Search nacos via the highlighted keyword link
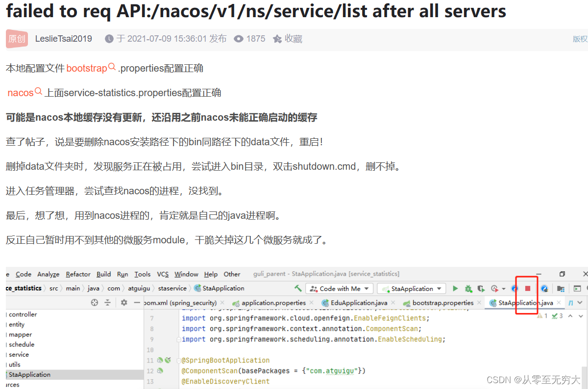The width and height of the screenshot is (588, 389). tap(20, 92)
